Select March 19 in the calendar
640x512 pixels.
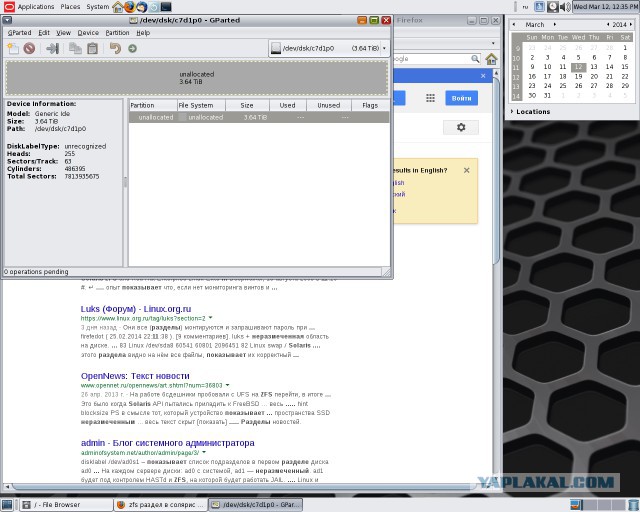578,76
